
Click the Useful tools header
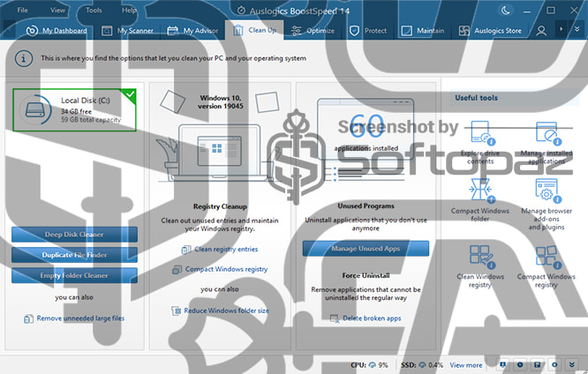tap(476, 98)
